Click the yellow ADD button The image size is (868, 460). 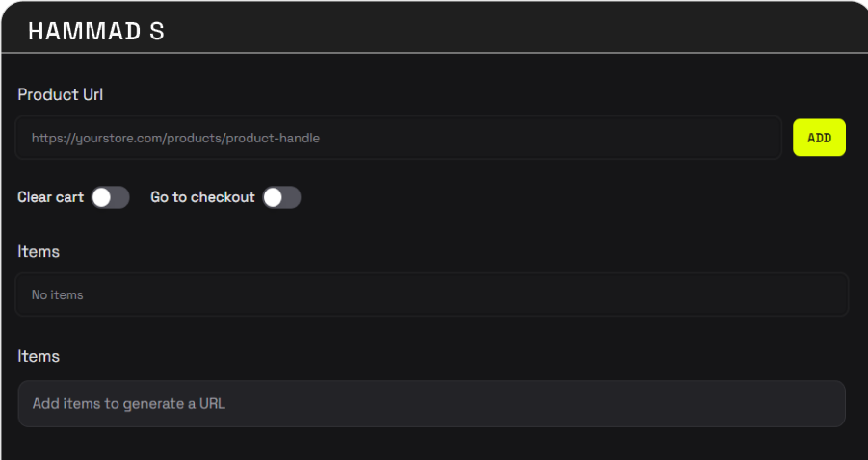(819, 138)
